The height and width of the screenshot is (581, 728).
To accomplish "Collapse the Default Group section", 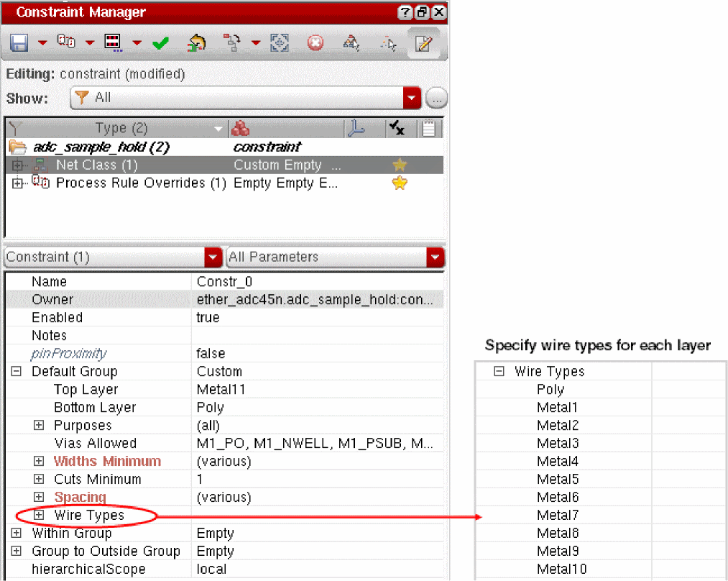I will (17, 371).
